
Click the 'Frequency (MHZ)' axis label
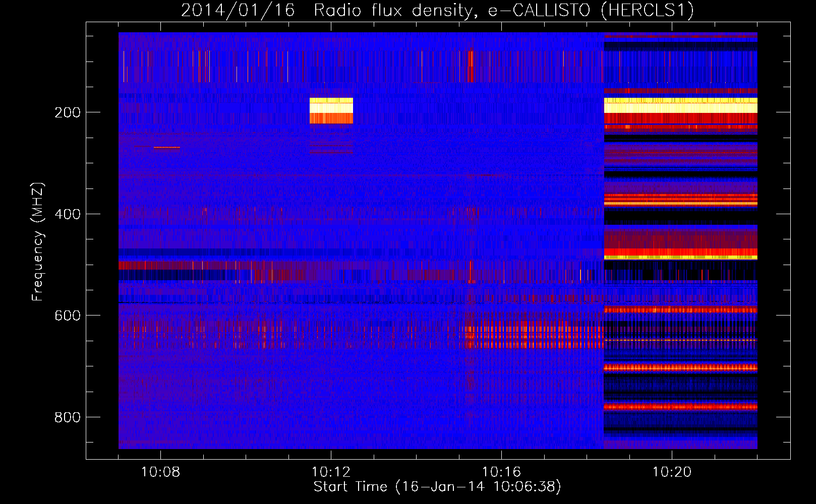coord(38,242)
